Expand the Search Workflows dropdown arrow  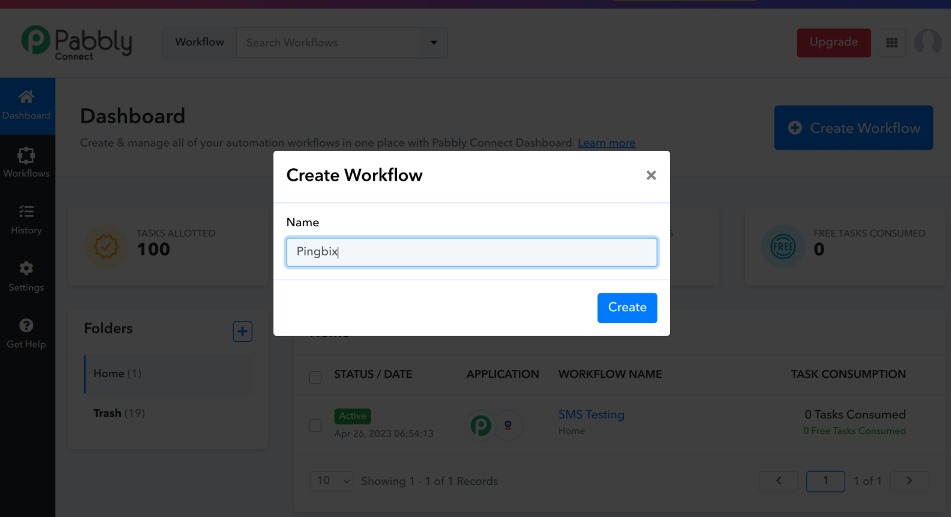(434, 42)
